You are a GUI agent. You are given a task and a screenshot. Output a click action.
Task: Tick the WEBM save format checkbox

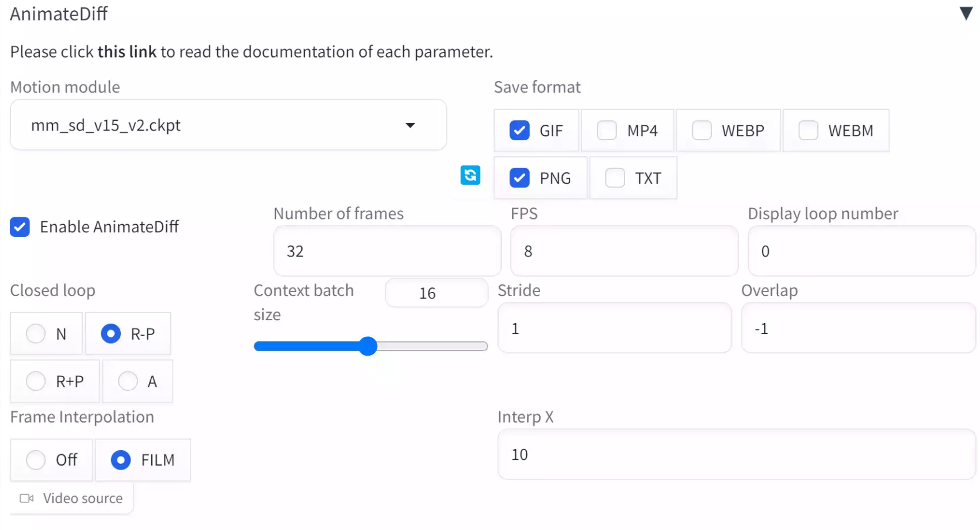[x=808, y=130]
